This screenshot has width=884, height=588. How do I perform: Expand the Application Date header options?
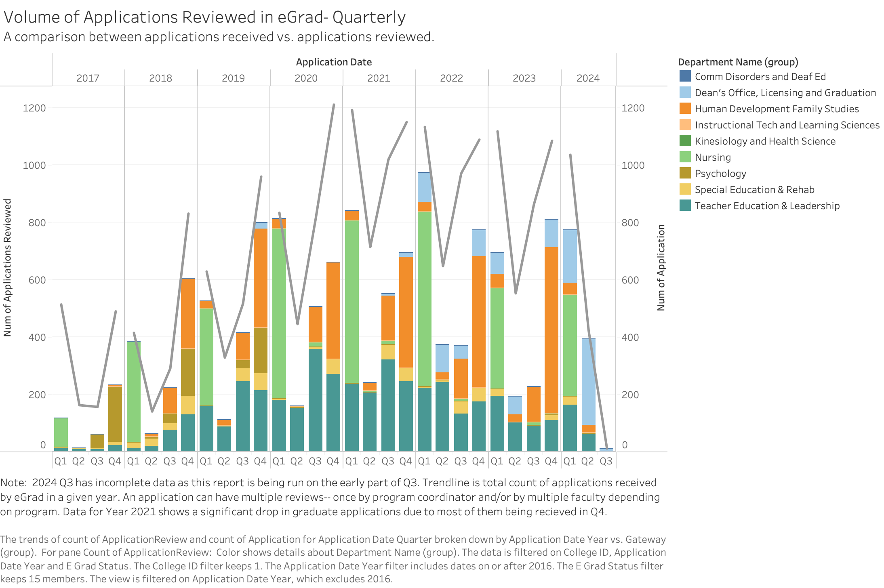335,62
